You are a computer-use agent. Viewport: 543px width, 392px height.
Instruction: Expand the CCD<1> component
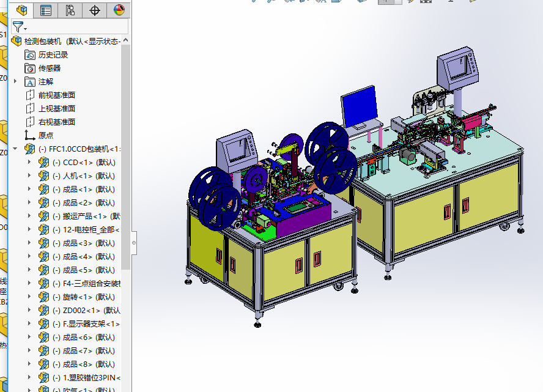pyautogui.click(x=29, y=162)
